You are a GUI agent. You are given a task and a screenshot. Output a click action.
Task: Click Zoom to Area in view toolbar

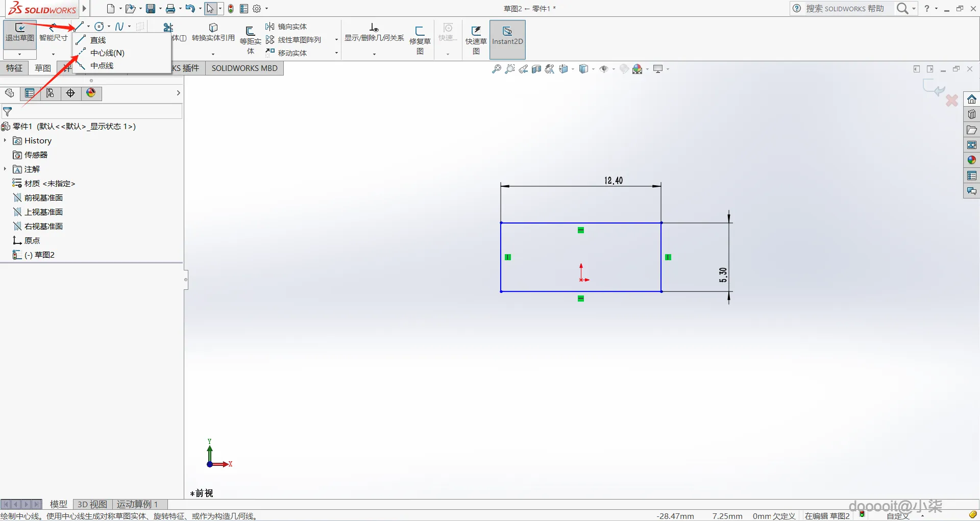click(x=509, y=69)
